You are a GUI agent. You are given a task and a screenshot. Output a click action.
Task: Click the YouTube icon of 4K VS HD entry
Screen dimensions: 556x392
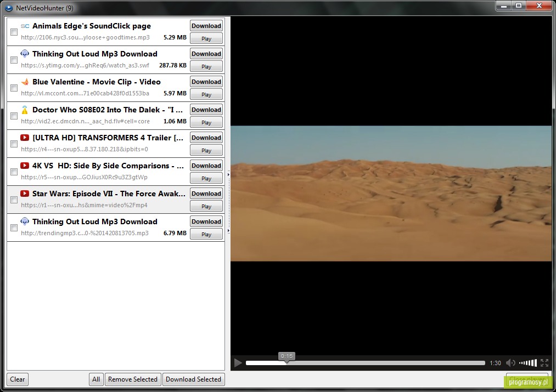(25, 166)
